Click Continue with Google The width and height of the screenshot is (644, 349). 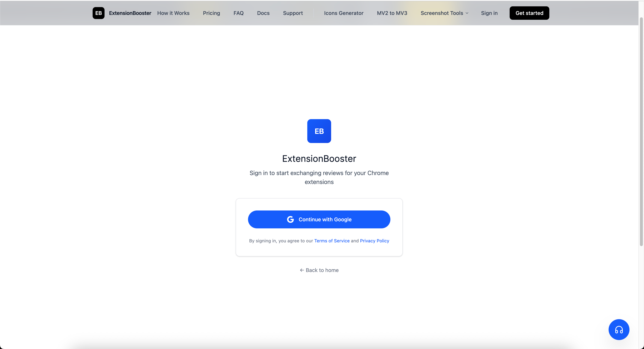click(319, 219)
